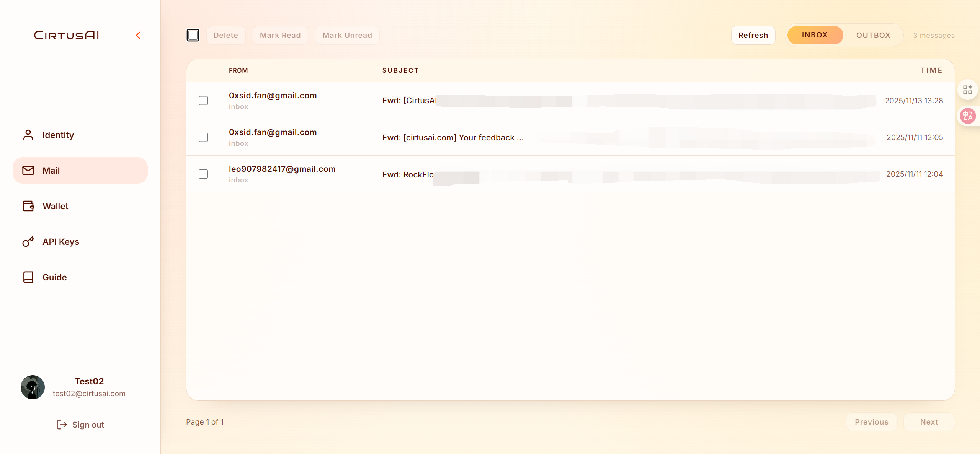Click the Guide book icon
980x454 pixels.
click(28, 277)
